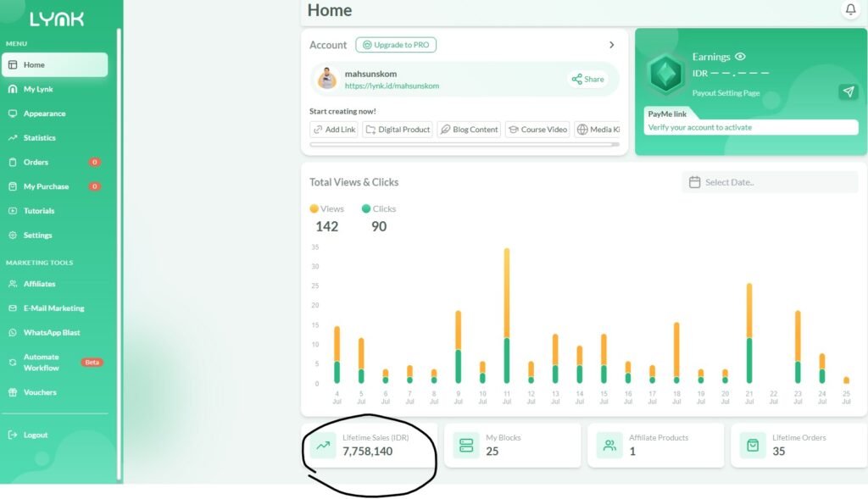
Task: Click the WhatsApp logo icon
Action: tap(13, 332)
